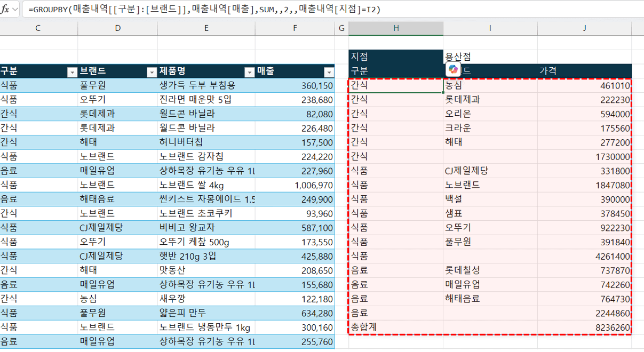Open the 구분 column filter dropdown
The width and height of the screenshot is (644, 352).
[73, 71]
